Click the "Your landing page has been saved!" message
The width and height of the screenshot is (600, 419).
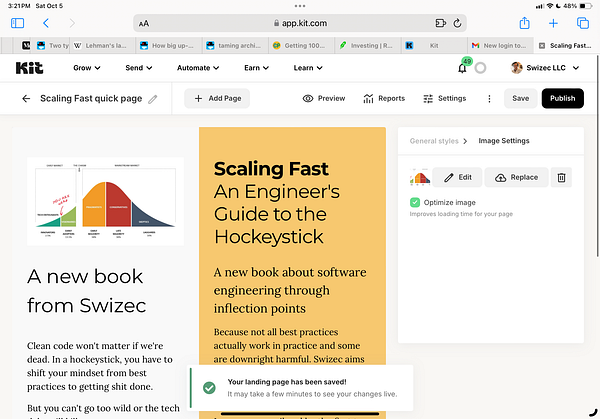(287, 382)
